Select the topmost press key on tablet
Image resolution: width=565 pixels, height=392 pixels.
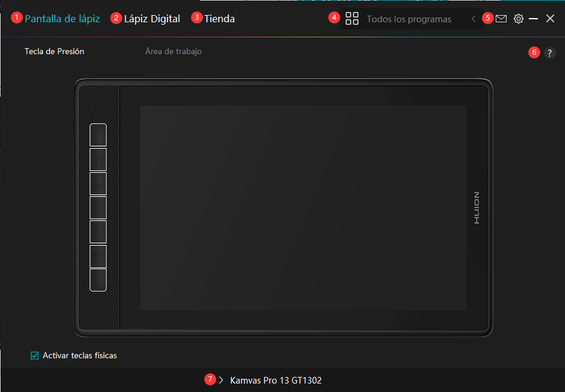98,135
